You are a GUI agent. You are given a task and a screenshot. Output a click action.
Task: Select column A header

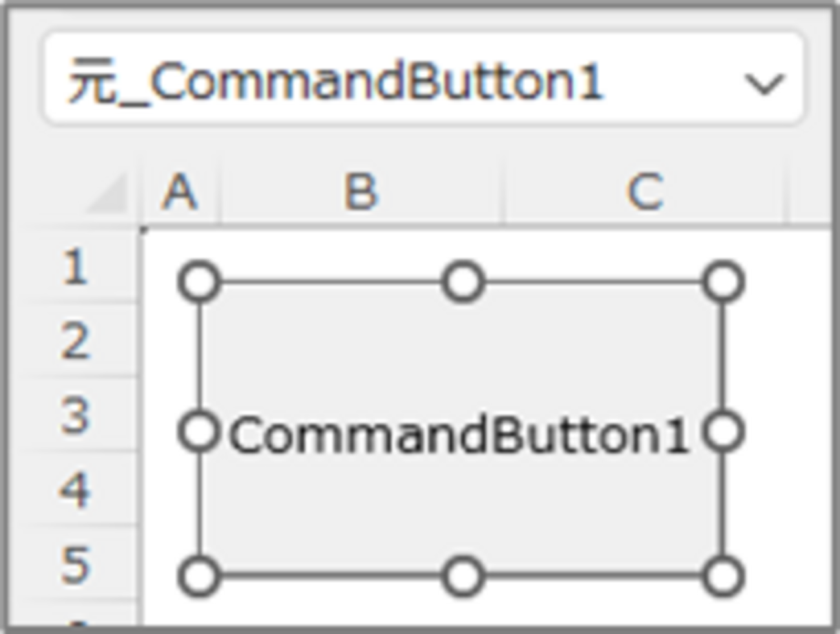click(180, 193)
